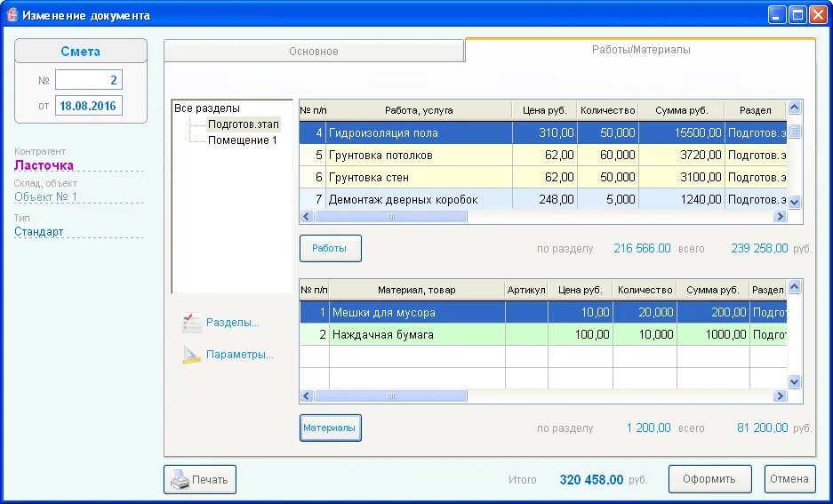Click the app icon in title bar
The width and height of the screenshot is (833, 504).
[x=12, y=15]
